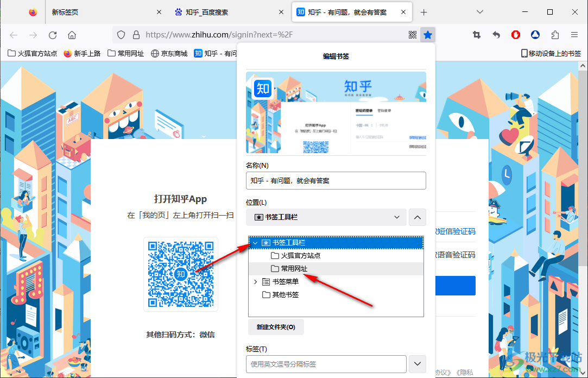Open the site padlock security info
This screenshot has height=378, width=588.
(x=136, y=35)
